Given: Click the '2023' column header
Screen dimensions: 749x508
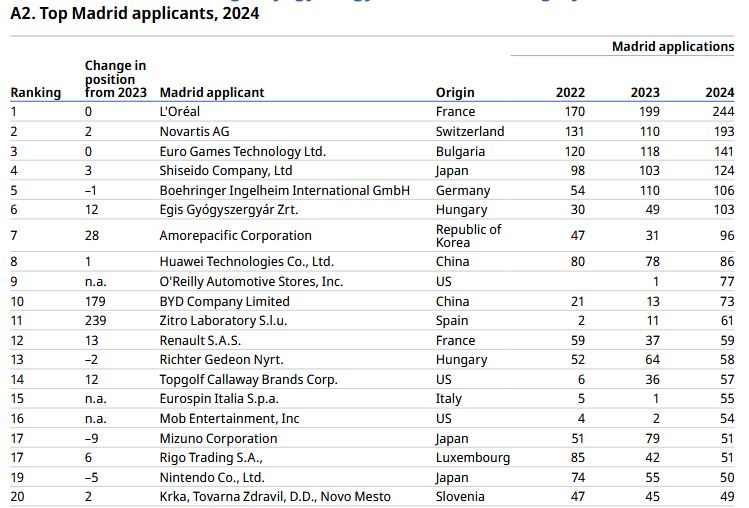Looking at the screenshot, I should click(645, 92).
